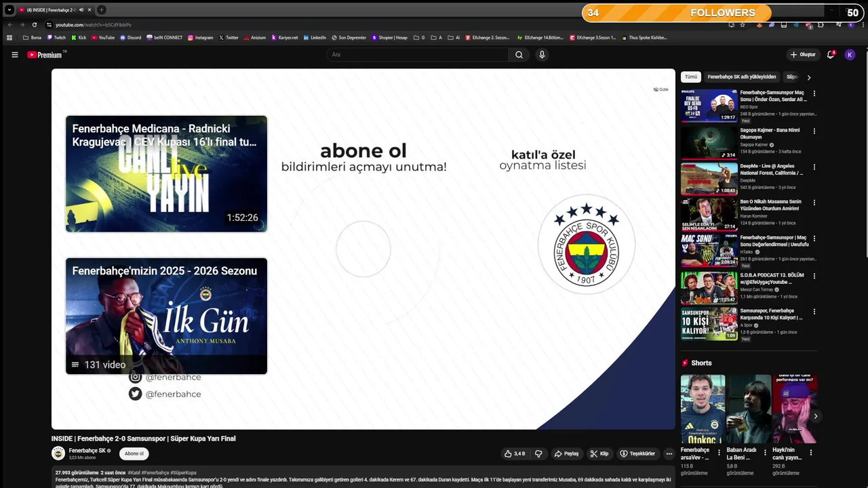
Task: Mute the tab via speaker icon
Action: [x=81, y=10]
